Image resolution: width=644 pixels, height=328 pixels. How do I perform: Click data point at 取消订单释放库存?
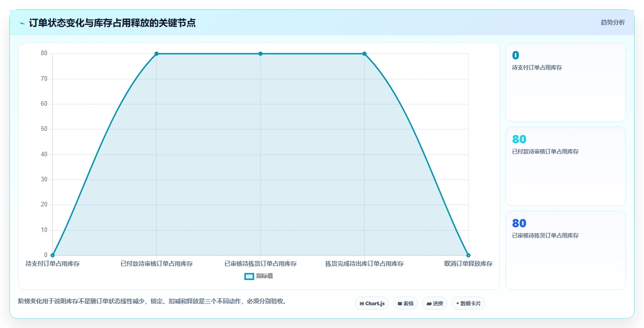click(x=468, y=255)
